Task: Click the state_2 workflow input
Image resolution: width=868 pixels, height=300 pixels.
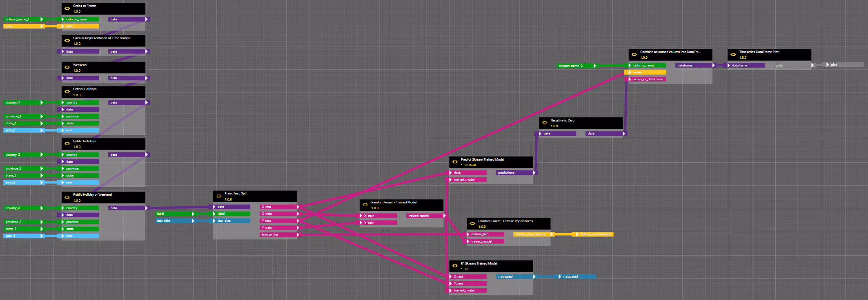Action: click(23, 175)
